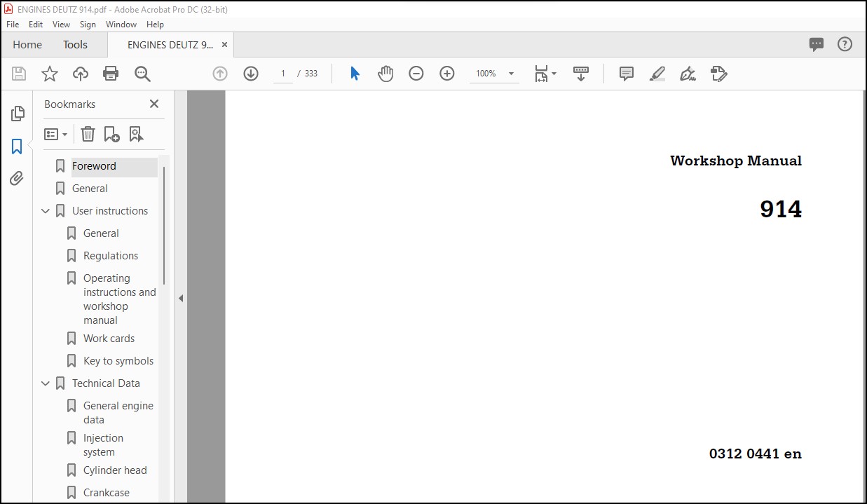Click the scrolling mode keyboard icon
This screenshot has height=504, width=867.
[x=581, y=74]
